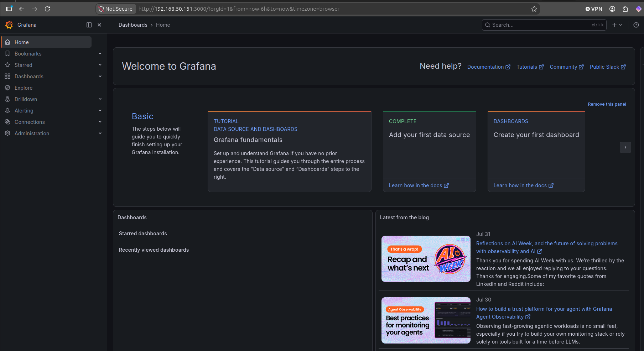Screen dimensions: 644x351
Task: Expand the Alerting section chevron
Action: pos(100,110)
